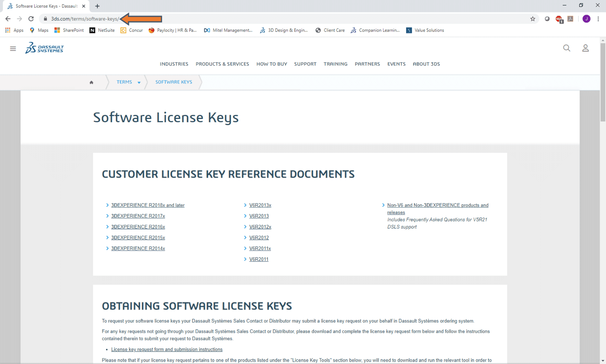Open the Companion Learning bookmark
The width and height of the screenshot is (606, 364).
pyautogui.click(x=375, y=30)
